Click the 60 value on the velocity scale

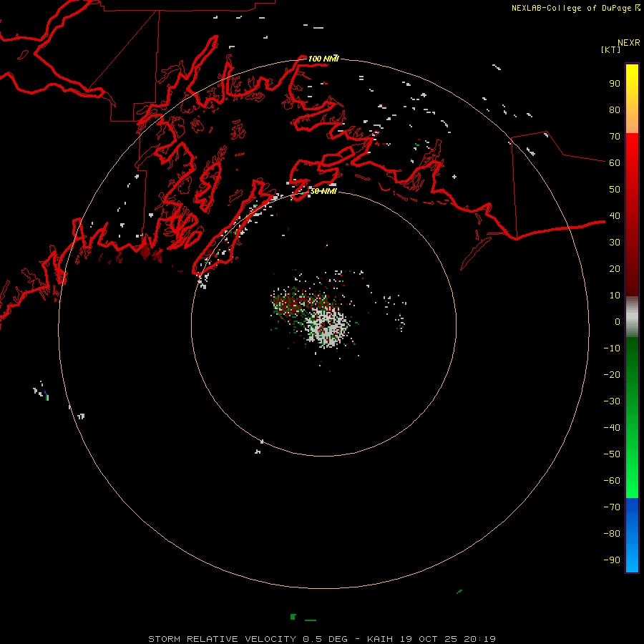point(615,162)
